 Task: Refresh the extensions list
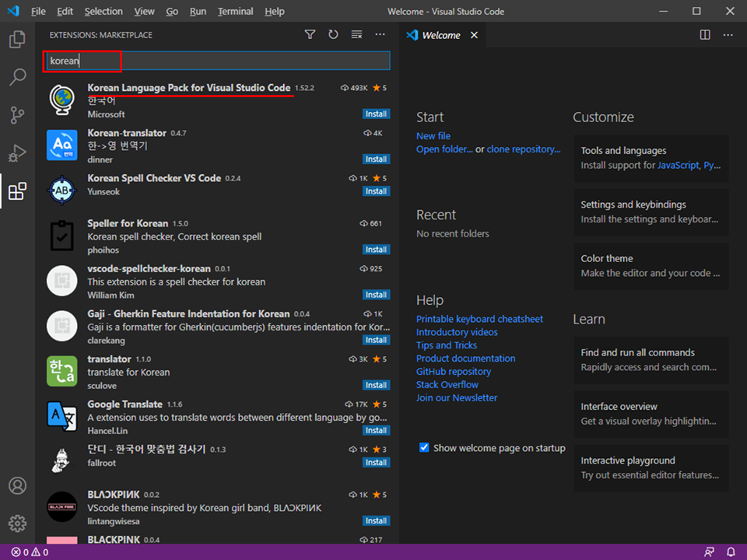[333, 34]
